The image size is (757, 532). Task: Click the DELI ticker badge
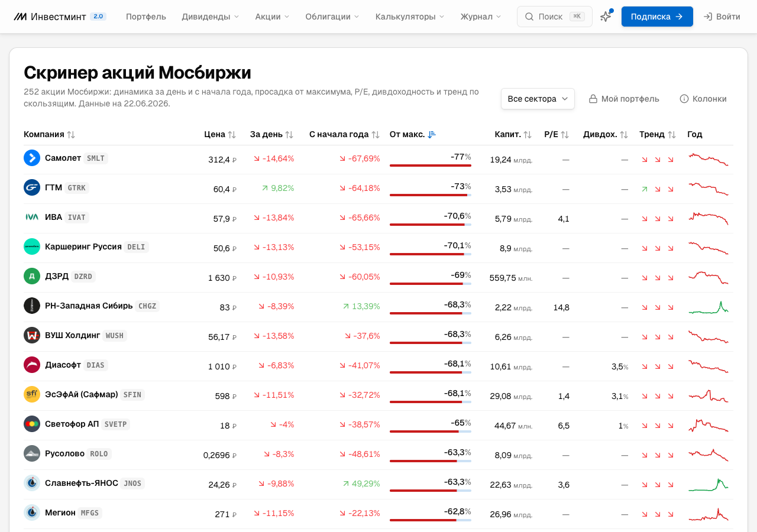[136, 246]
